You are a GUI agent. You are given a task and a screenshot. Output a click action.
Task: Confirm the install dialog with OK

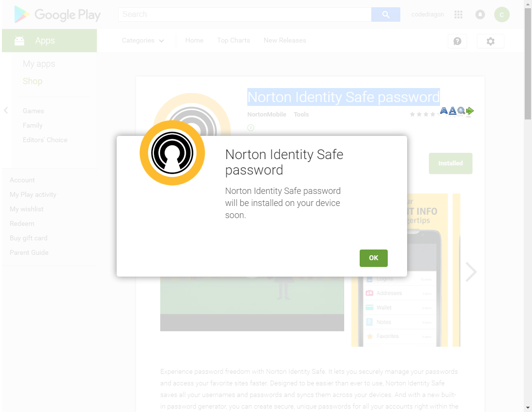(x=373, y=258)
